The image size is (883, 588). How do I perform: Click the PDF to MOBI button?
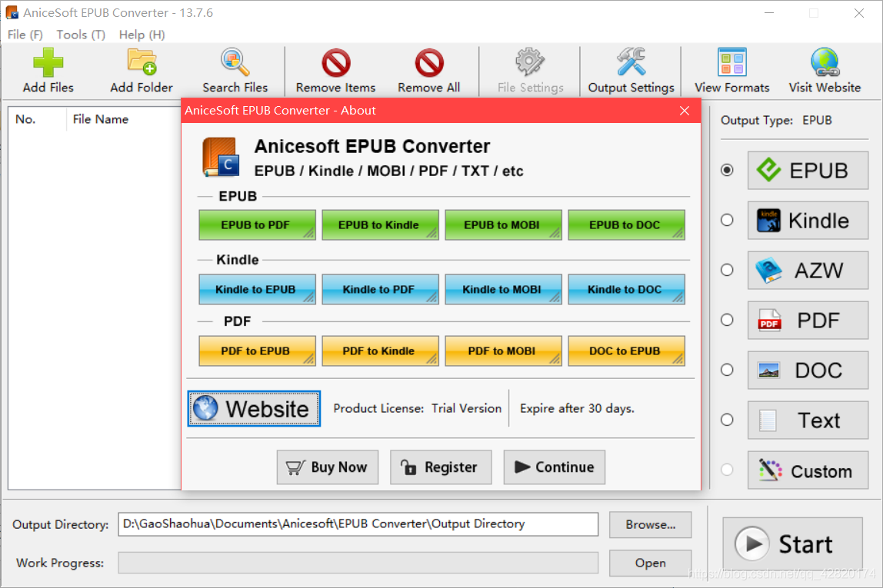pos(504,351)
